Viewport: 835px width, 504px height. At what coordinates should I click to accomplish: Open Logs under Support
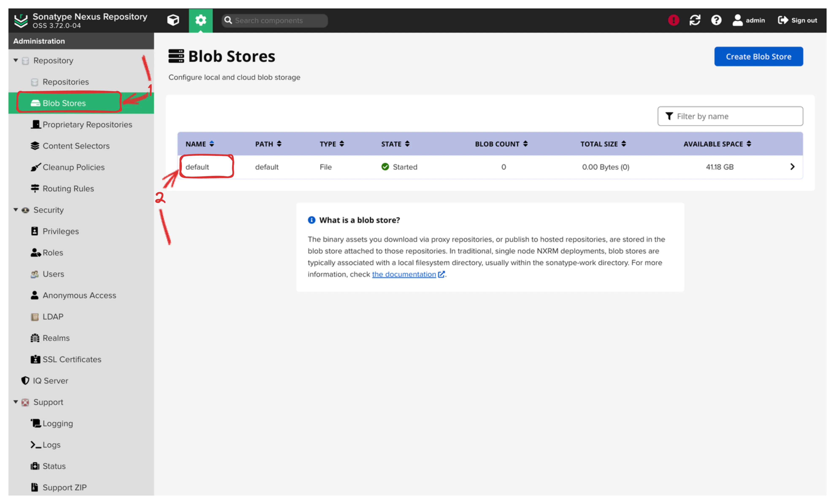51,445
